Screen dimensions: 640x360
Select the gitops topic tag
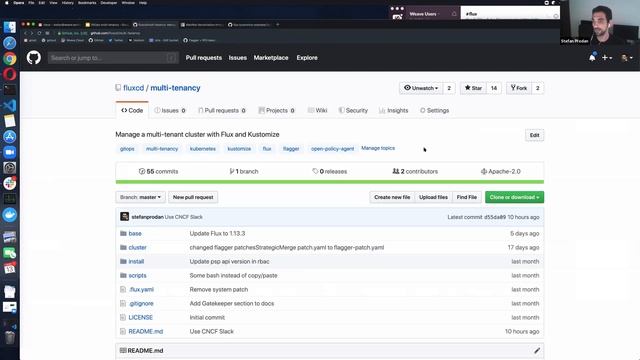pyautogui.click(x=127, y=149)
